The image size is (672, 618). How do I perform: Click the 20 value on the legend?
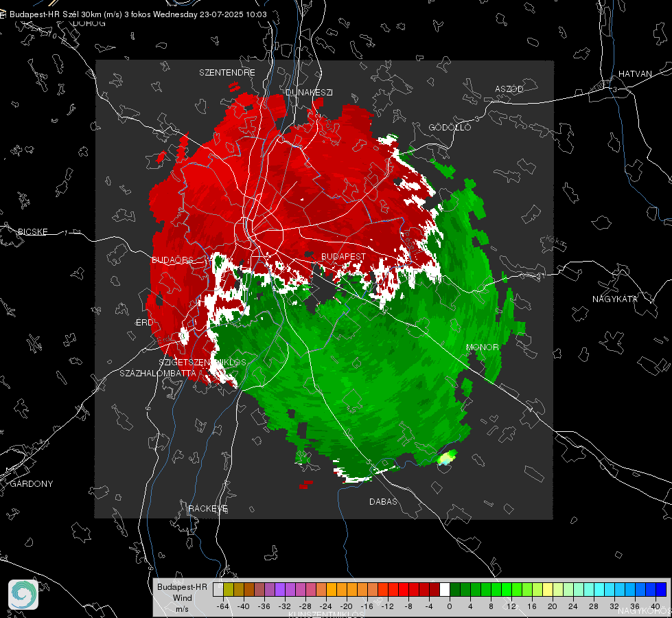(552, 606)
